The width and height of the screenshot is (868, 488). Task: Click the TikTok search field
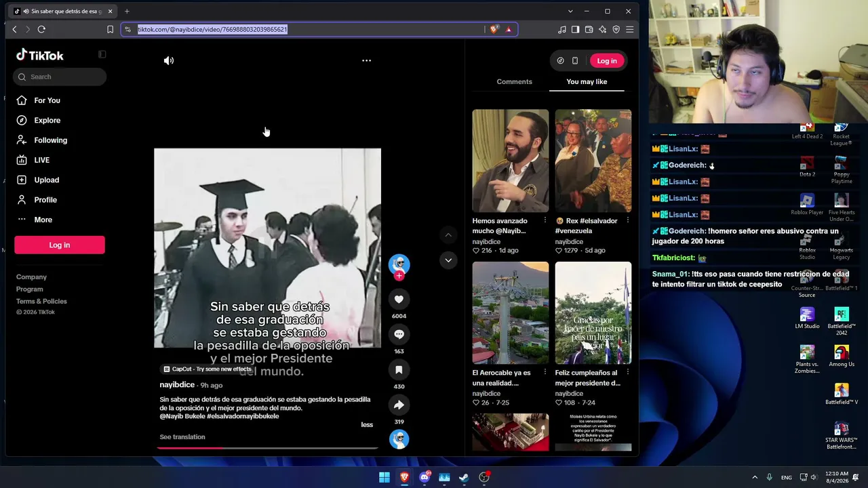pos(60,77)
